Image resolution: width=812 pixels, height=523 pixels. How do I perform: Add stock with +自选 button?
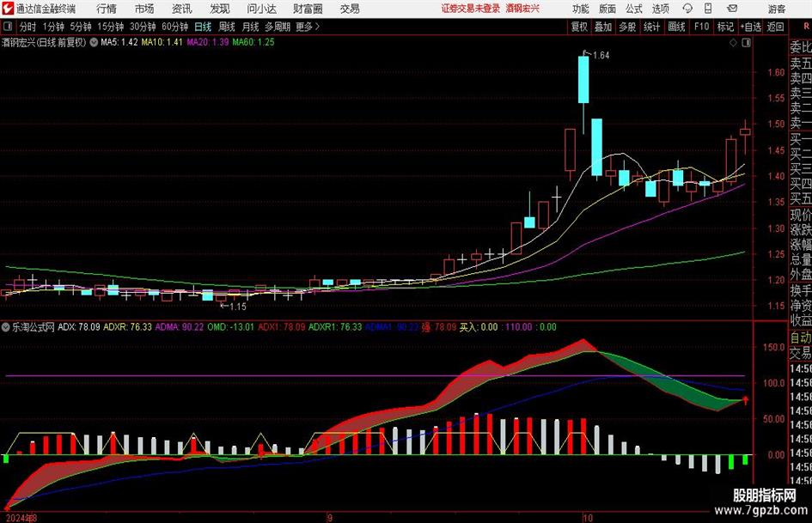pos(751,27)
